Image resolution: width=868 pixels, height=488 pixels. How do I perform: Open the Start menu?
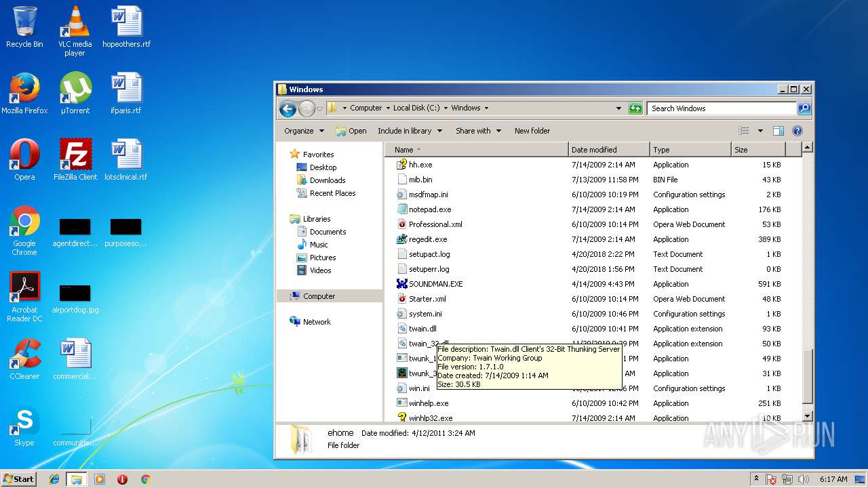pos(18,479)
